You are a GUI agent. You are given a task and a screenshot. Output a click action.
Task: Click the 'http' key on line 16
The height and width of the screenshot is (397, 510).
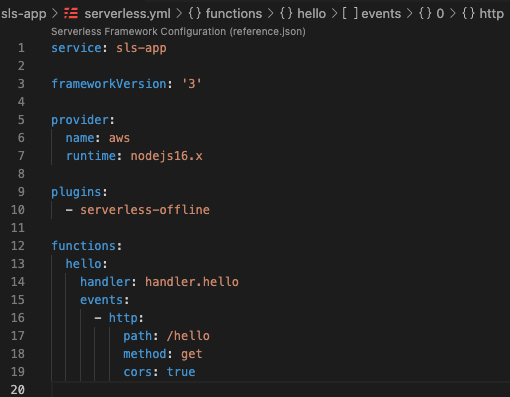coord(123,318)
